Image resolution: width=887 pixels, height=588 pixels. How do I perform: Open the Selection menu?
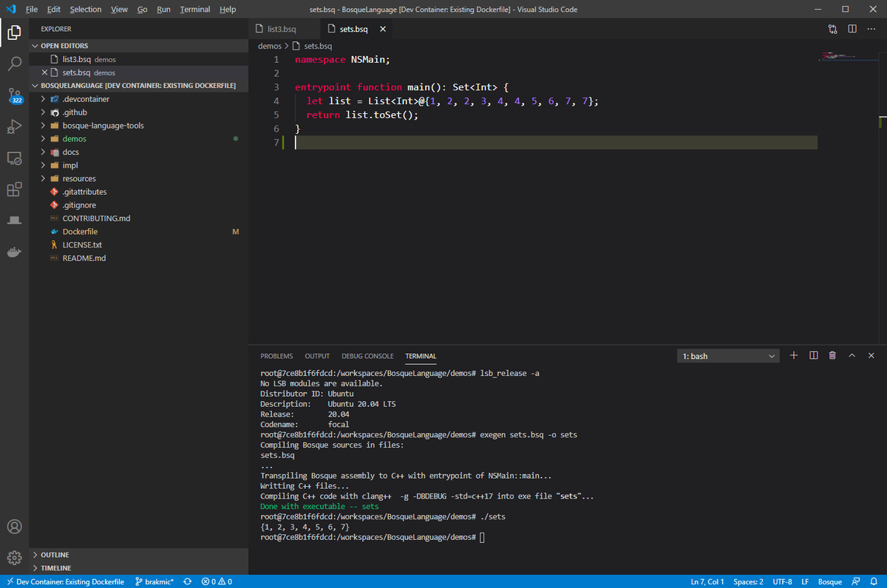(x=86, y=10)
